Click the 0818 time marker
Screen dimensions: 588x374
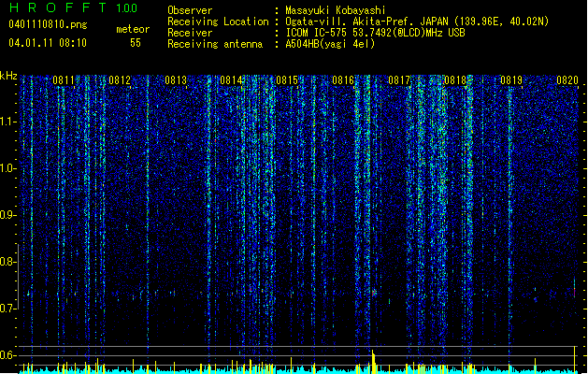[455, 80]
